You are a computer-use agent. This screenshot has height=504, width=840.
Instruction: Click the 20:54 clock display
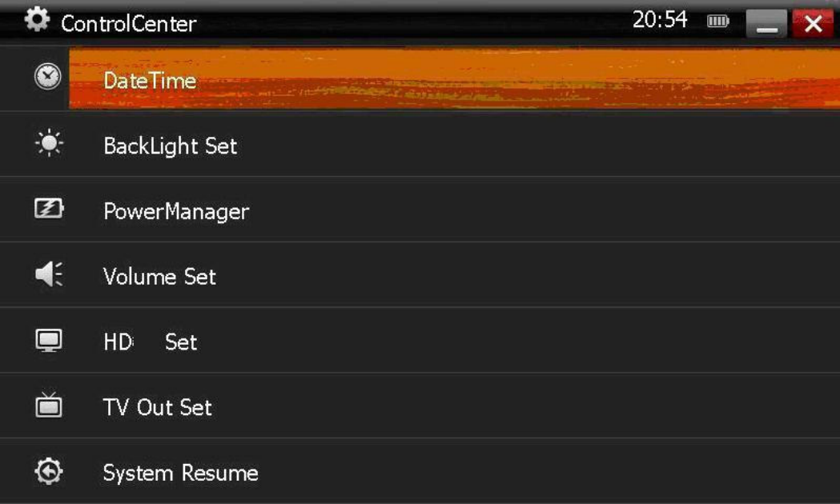tap(660, 21)
